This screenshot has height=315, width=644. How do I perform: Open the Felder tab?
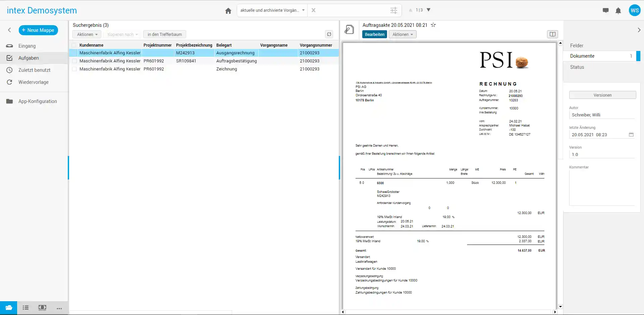coord(577,46)
